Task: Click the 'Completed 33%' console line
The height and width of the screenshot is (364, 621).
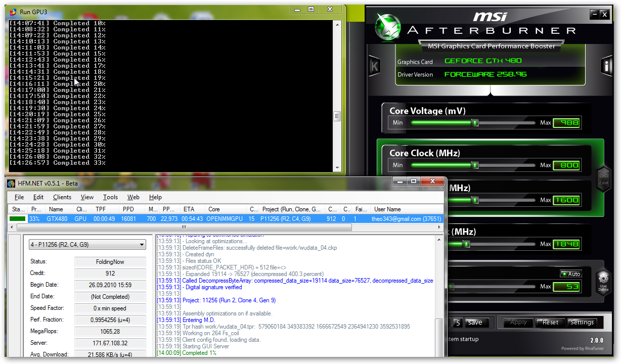Action: (57, 163)
